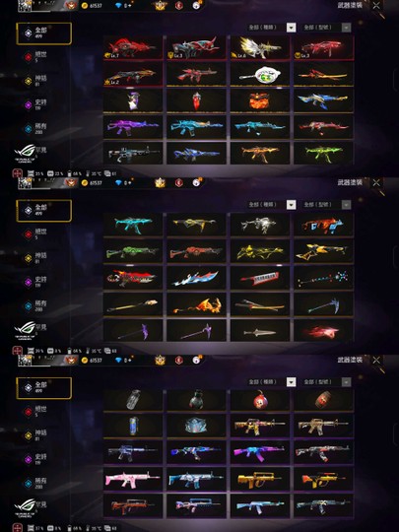
Task: Open the category dropdown above the frying pan grid
Action: click(x=272, y=28)
